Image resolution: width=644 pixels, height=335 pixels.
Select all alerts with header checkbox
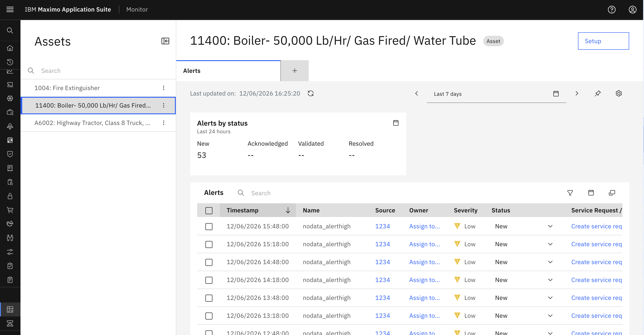click(x=209, y=210)
